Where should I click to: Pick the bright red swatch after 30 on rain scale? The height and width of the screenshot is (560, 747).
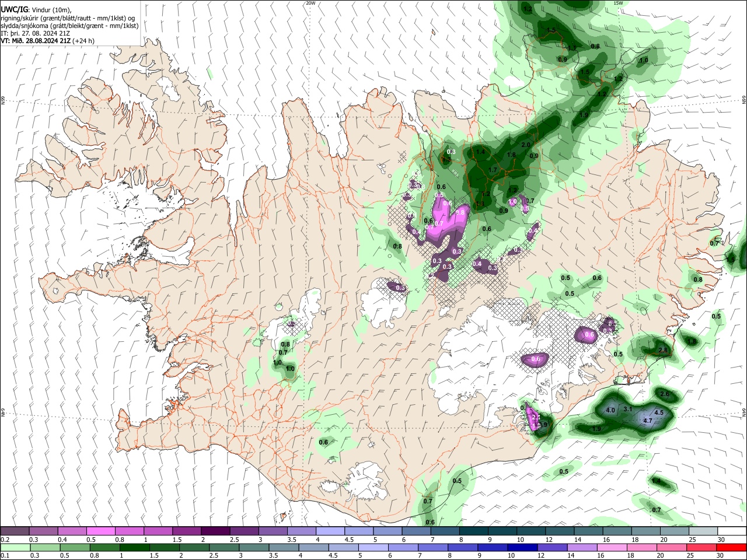point(732,547)
